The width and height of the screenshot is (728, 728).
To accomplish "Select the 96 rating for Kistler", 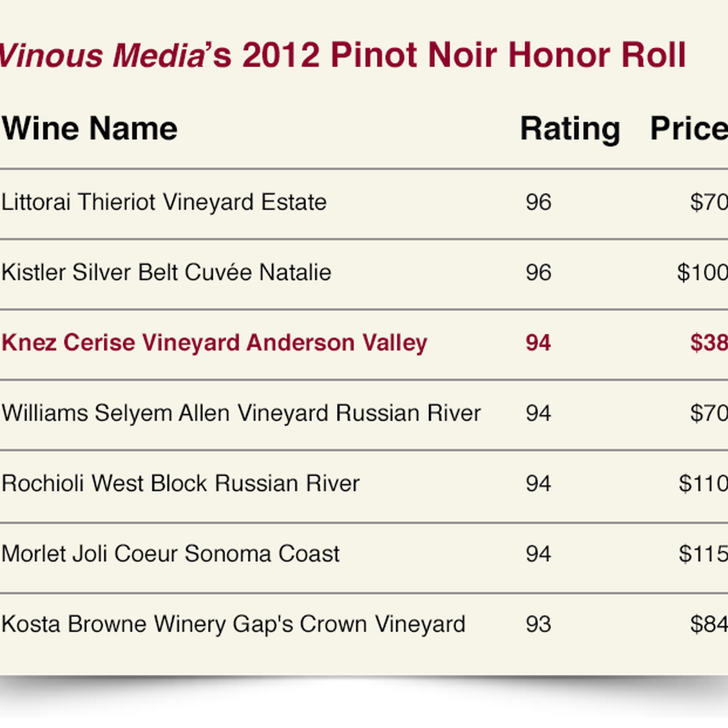I will [539, 273].
